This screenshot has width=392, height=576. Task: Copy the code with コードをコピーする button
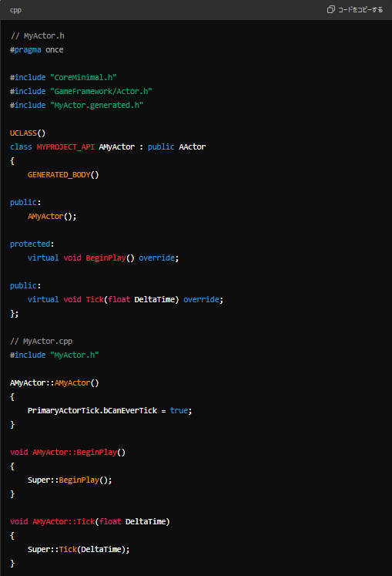[x=355, y=9]
